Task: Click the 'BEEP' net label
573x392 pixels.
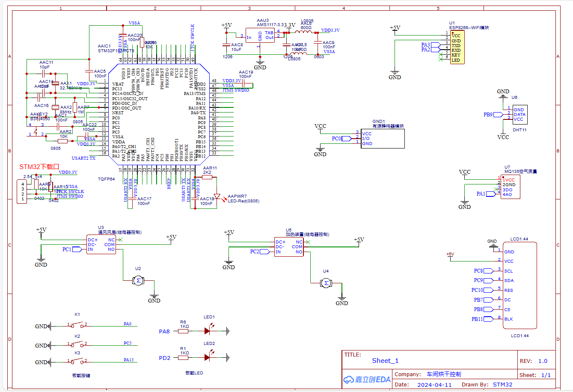Action: coord(169,184)
